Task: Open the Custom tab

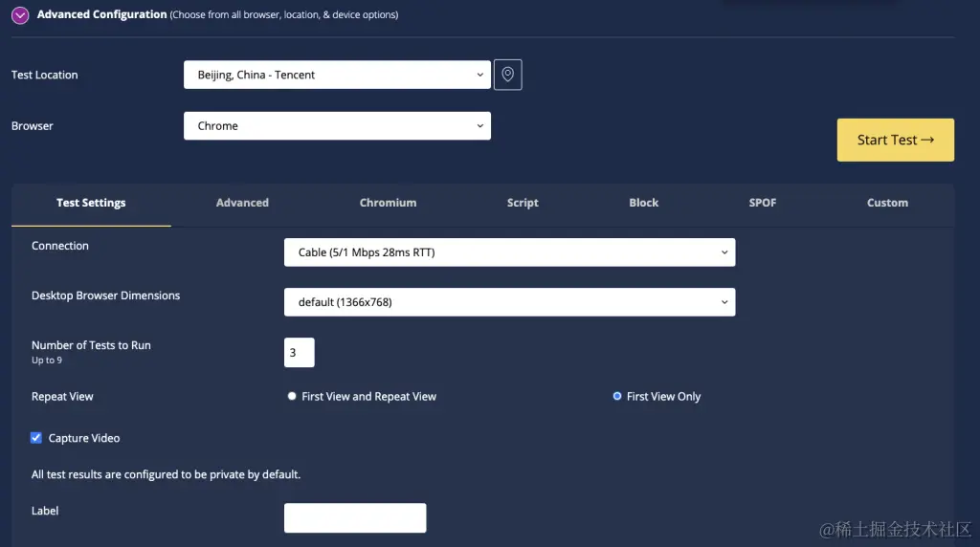Action: [887, 203]
